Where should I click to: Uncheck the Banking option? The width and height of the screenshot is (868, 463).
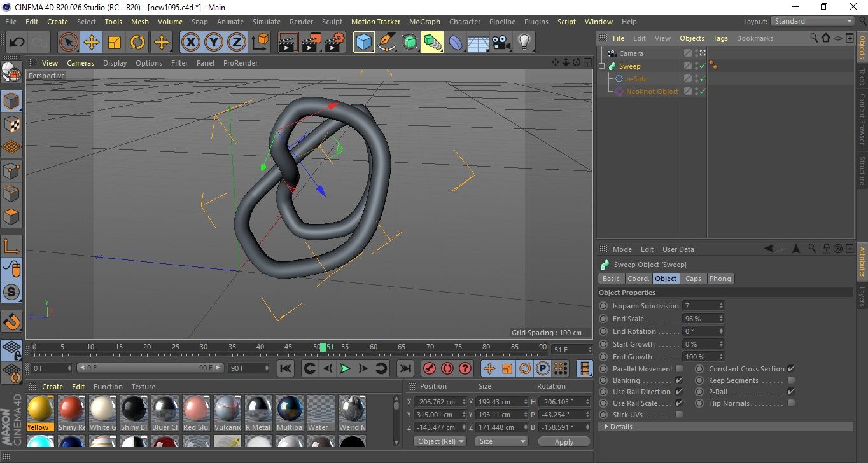tap(679, 380)
